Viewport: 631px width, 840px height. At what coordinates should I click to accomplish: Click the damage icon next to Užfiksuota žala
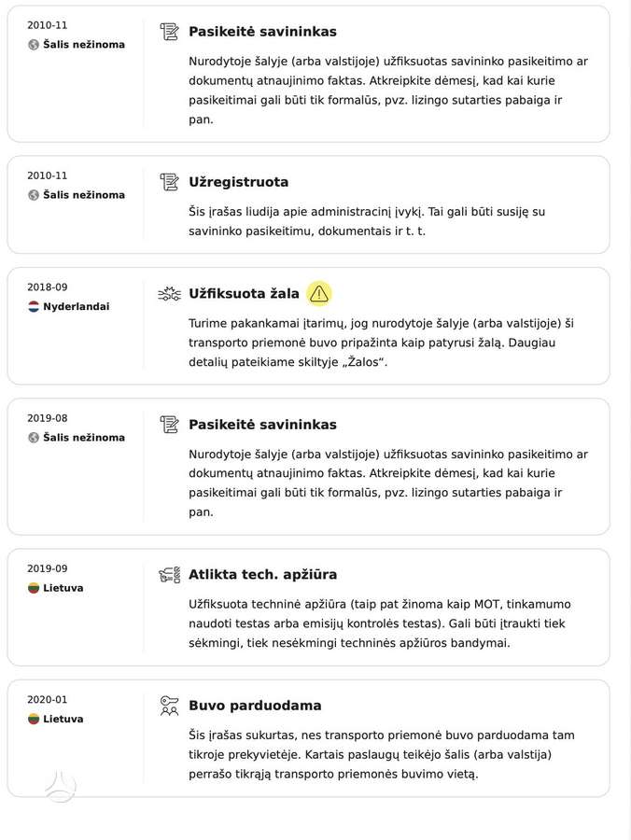(169, 294)
